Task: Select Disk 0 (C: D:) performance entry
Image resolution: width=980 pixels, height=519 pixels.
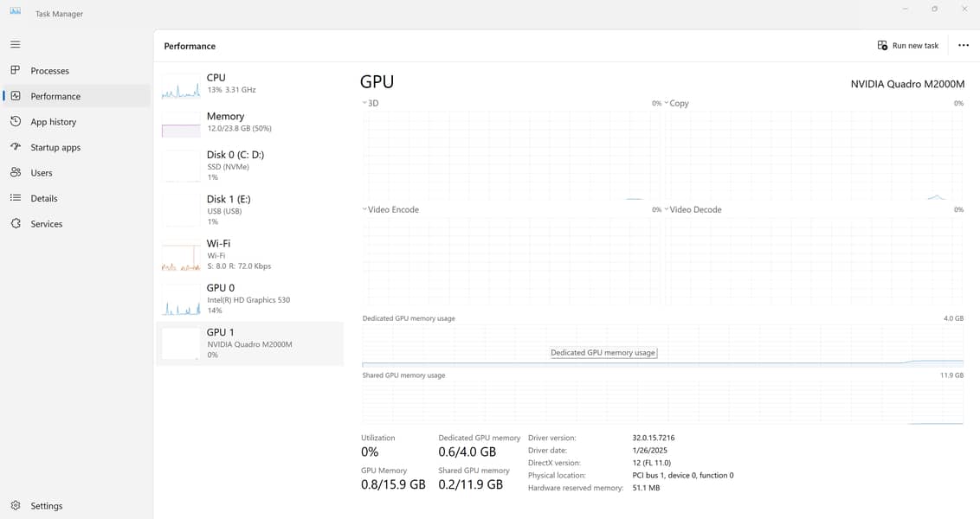Action: tap(249, 165)
